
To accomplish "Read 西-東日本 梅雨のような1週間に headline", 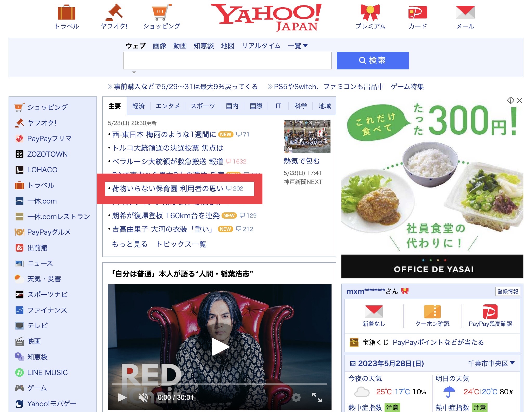I will (x=164, y=134).
